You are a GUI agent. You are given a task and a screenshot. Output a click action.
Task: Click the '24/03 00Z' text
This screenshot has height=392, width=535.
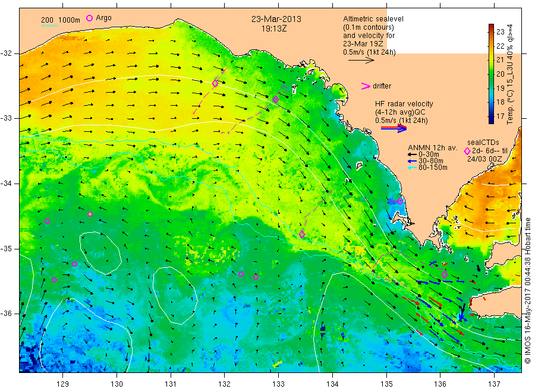[x=484, y=159]
